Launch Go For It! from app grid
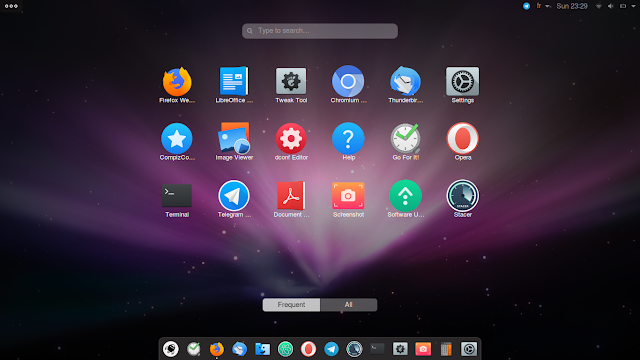The height and width of the screenshot is (360, 640). [x=405, y=139]
